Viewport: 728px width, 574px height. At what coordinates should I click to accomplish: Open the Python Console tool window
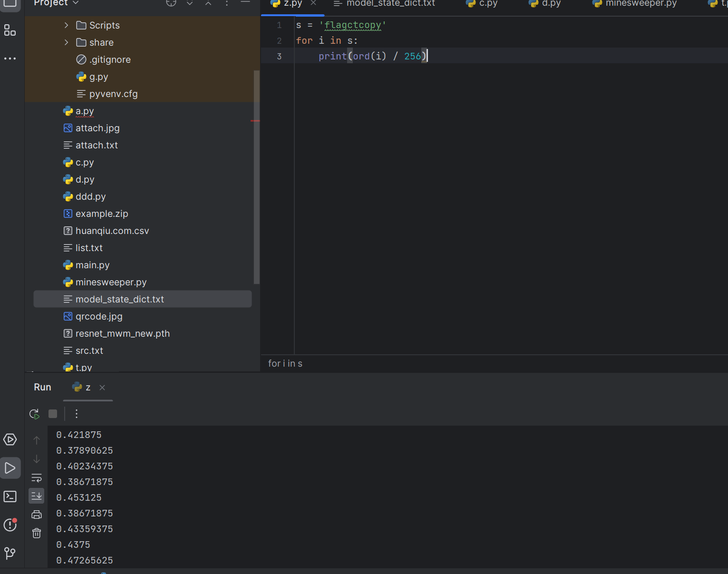(x=10, y=439)
